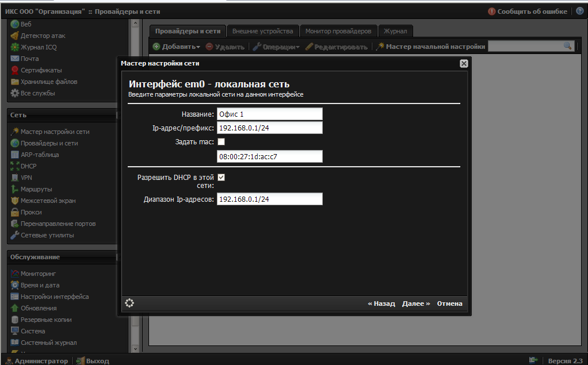Click the Версия 2.3 status text

point(565,361)
